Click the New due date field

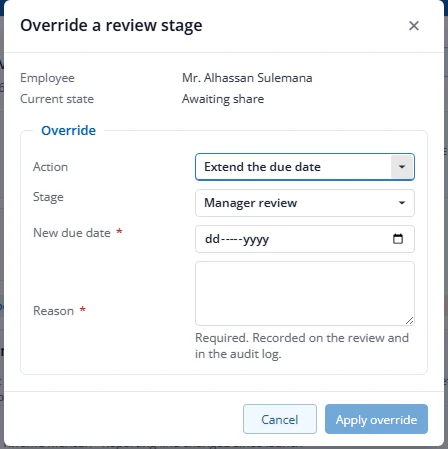(305, 239)
